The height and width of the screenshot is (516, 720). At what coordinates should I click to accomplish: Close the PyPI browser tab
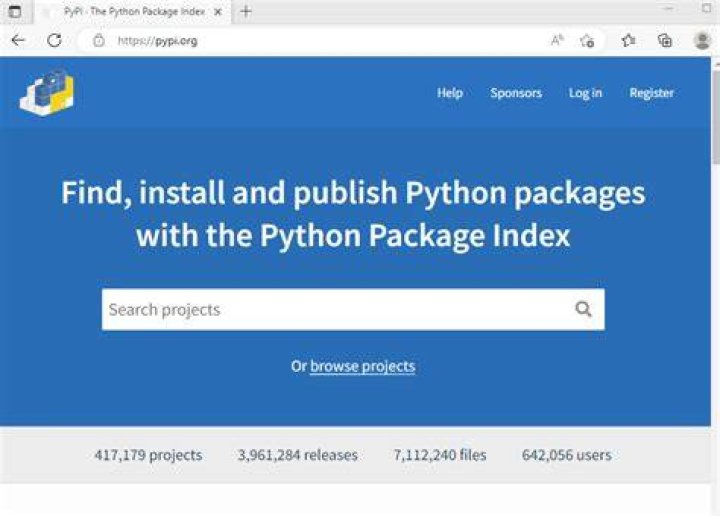click(218, 12)
